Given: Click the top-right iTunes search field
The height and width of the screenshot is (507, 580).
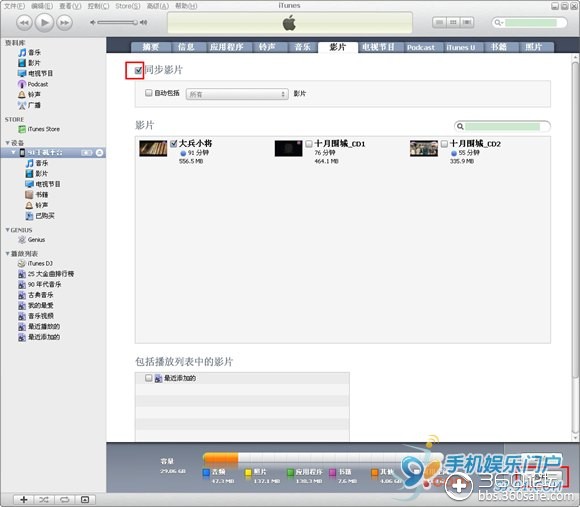Looking at the screenshot, I should tap(529, 23).
